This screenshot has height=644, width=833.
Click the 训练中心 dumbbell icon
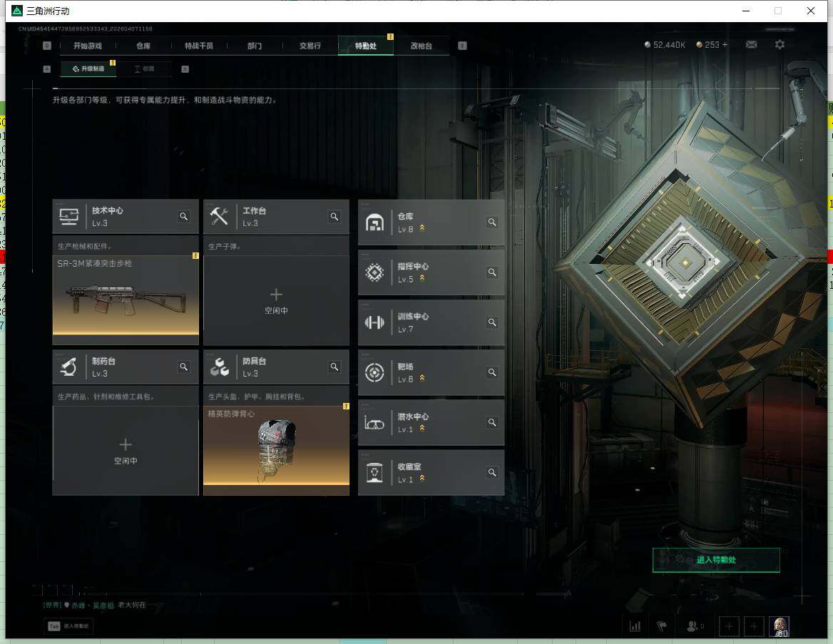(374, 322)
